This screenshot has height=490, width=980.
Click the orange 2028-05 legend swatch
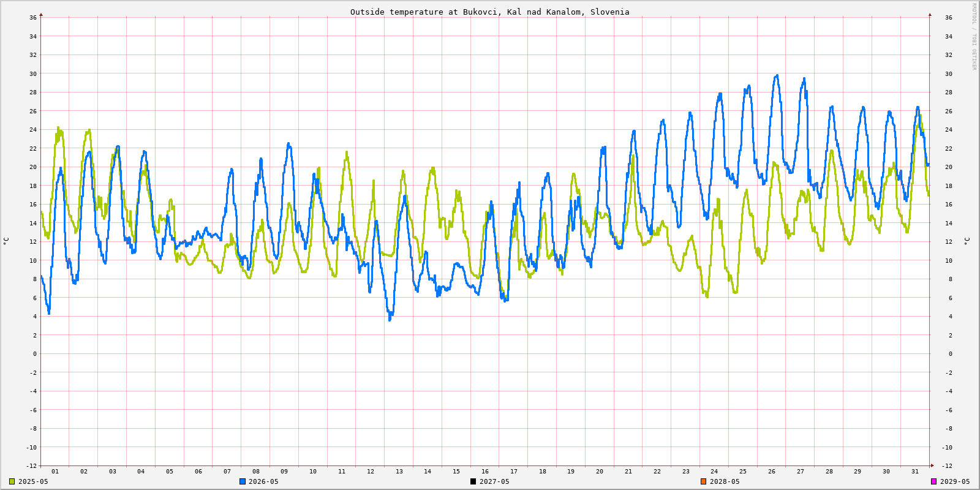703,481
